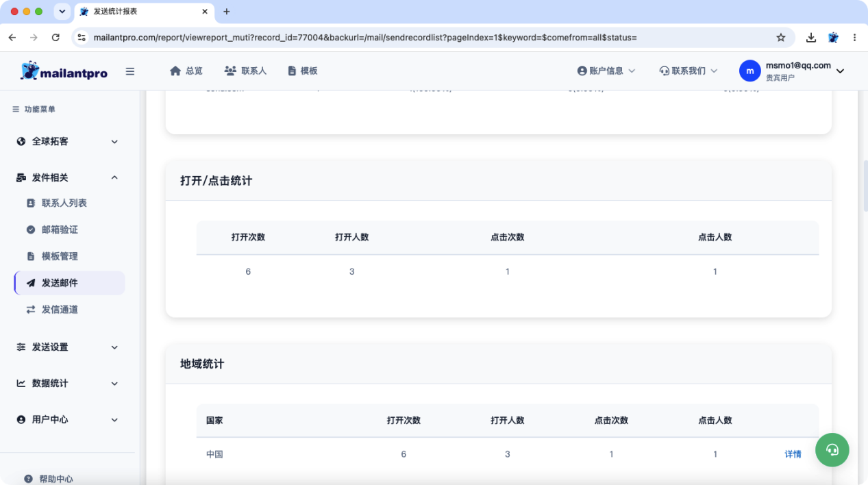This screenshot has width=868, height=485.
Task: Click the contact book icon for 联系人列表
Action: pyautogui.click(x=31, y=203)
